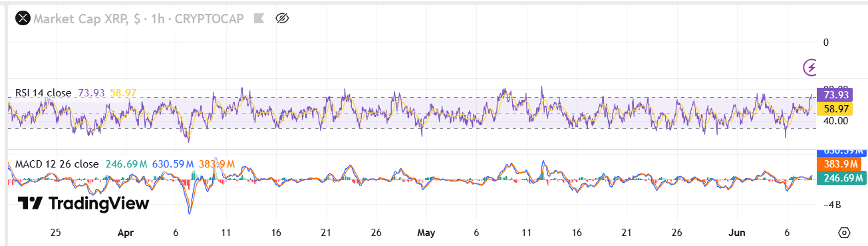Click the May label on time axis
This screenshot has width=868, height=246.
[426, 233]
